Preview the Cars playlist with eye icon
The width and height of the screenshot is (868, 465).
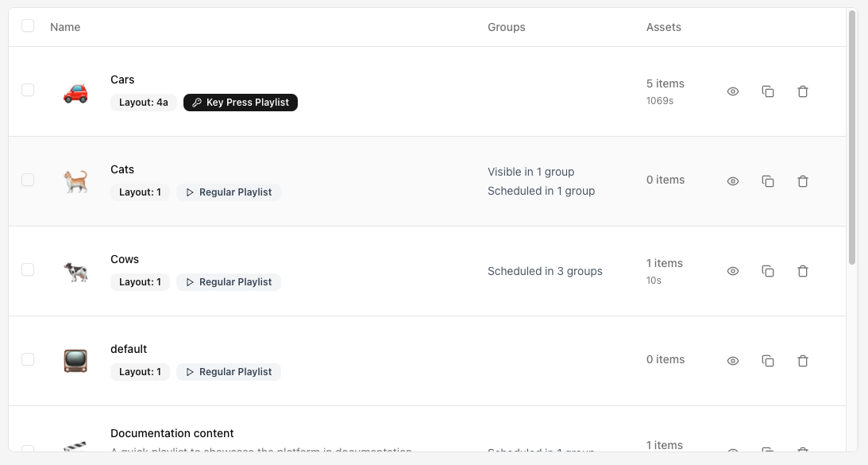point(733,91)
